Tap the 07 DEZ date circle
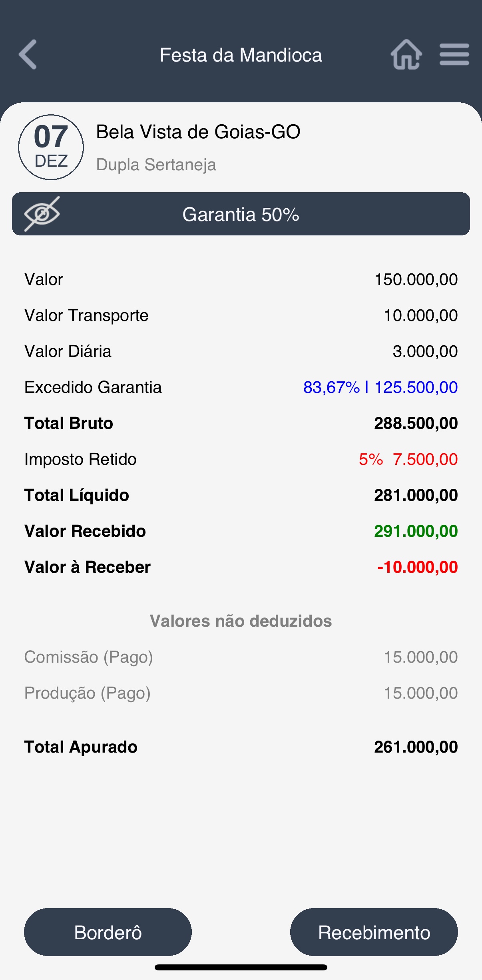 pyautogui.click(x=51, y=147)
